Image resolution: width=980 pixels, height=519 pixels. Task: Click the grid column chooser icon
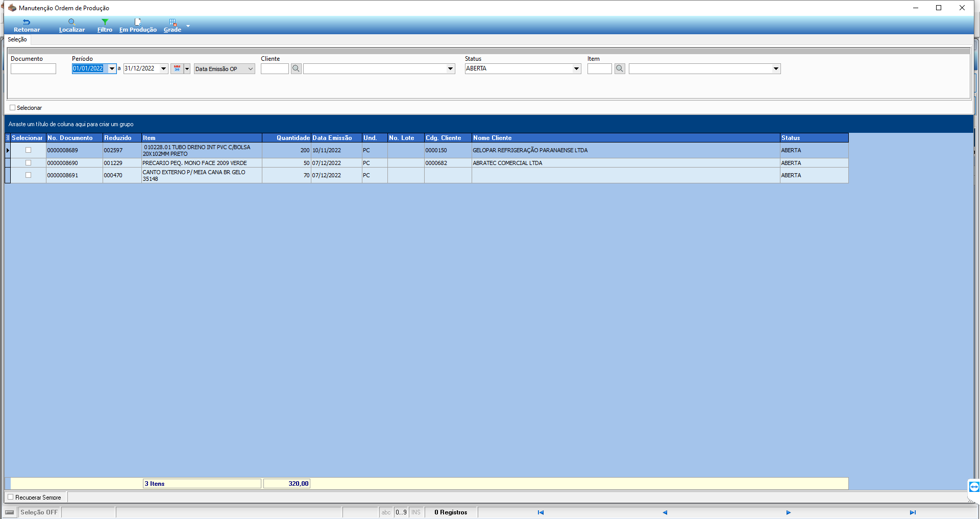[x=8, y=138]
